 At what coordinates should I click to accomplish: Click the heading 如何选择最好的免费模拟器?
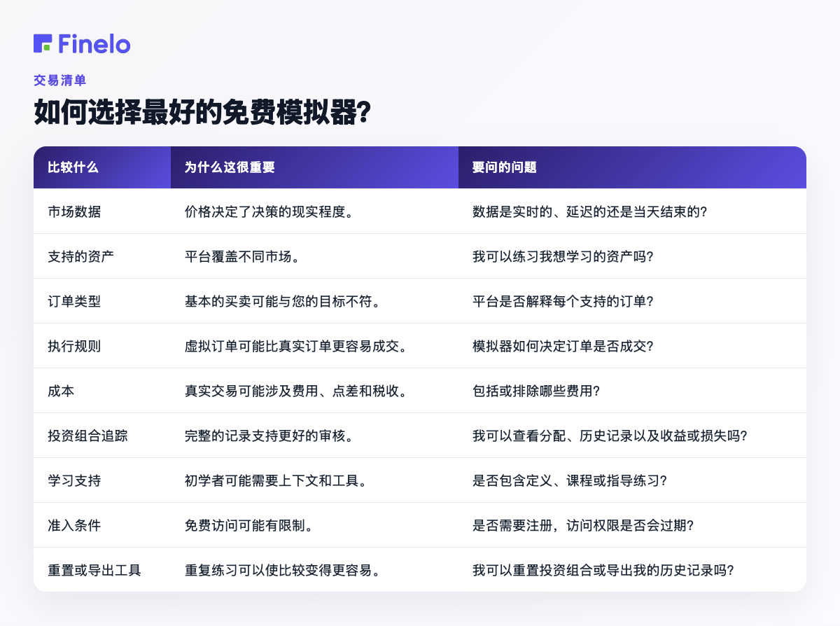(x=202, y=113)
